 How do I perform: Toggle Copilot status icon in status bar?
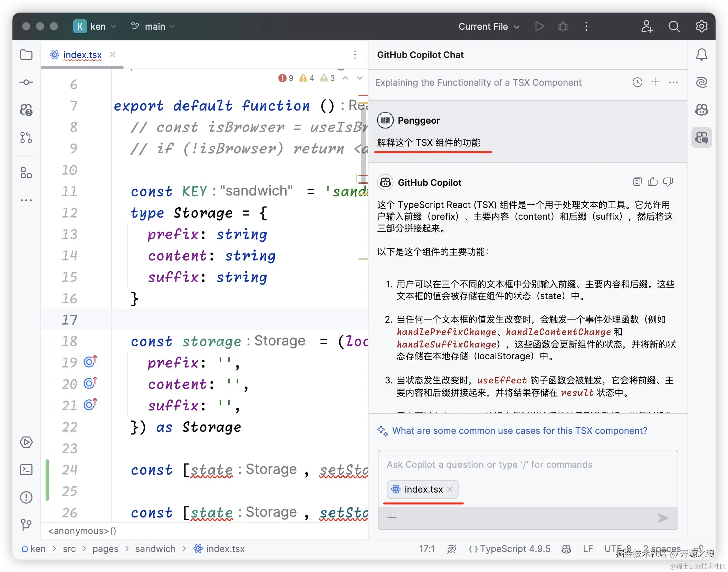coord(566,549)
